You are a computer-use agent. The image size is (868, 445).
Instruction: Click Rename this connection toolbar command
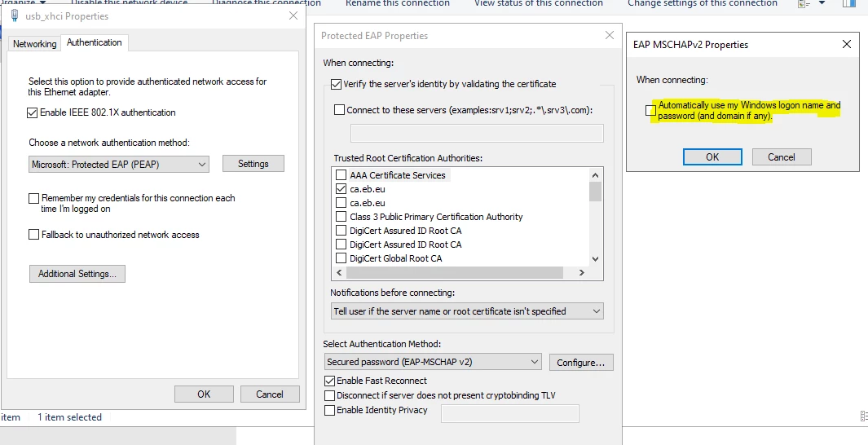click(x=398, y=3)
